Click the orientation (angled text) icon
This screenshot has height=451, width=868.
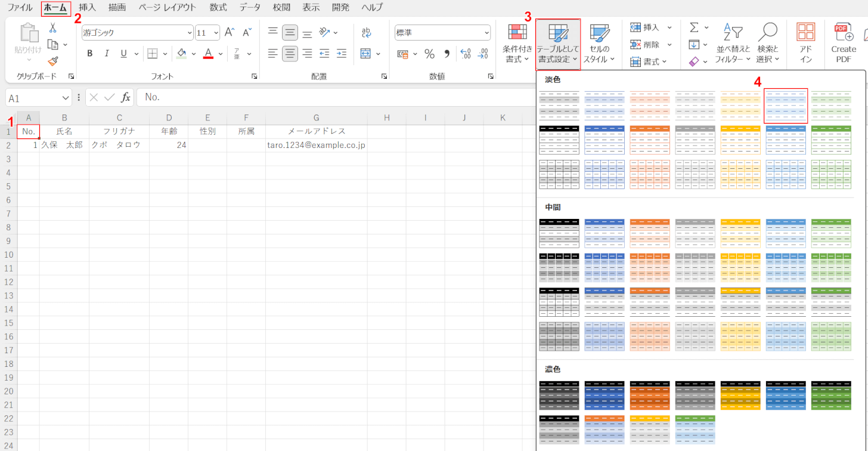point(324,32)
